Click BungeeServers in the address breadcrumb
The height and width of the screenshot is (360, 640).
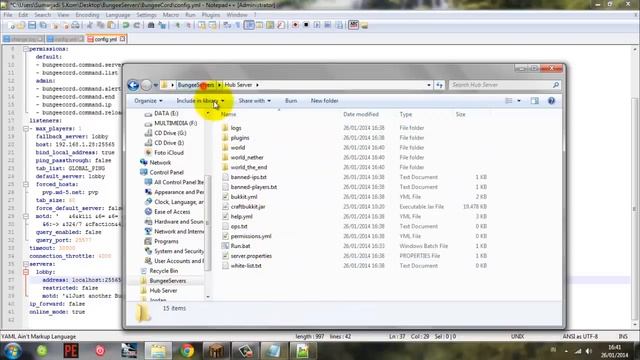point(196,85)
